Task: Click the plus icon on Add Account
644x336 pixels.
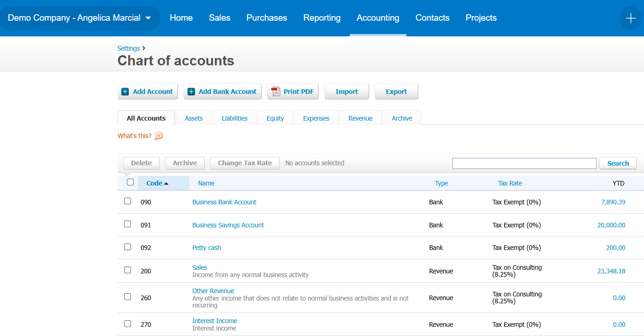Action: click(x=125, y=92)
